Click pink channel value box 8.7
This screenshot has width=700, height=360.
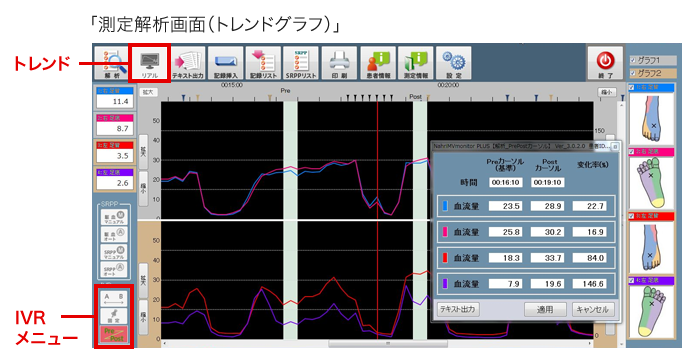tap(115, 129)
